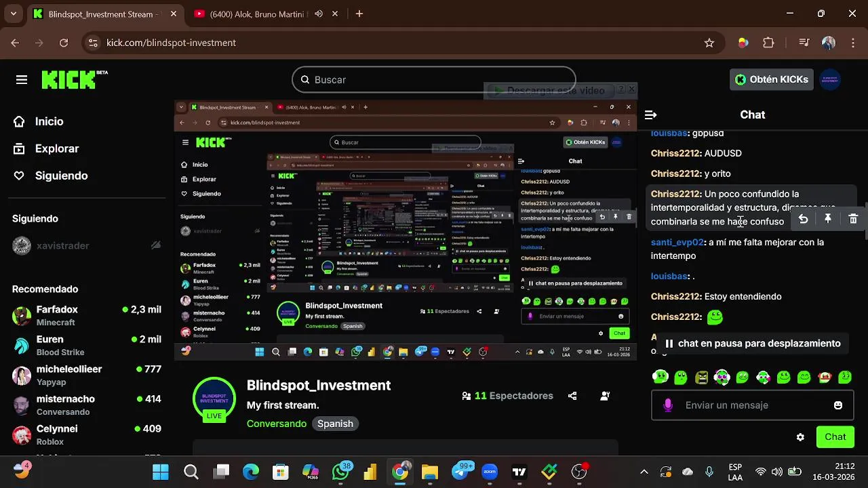The height and width of the screenshot is (488, 868).
Task: Open recommended channel Farfadox
Action: pyautogui.click(x=87, y=315)
